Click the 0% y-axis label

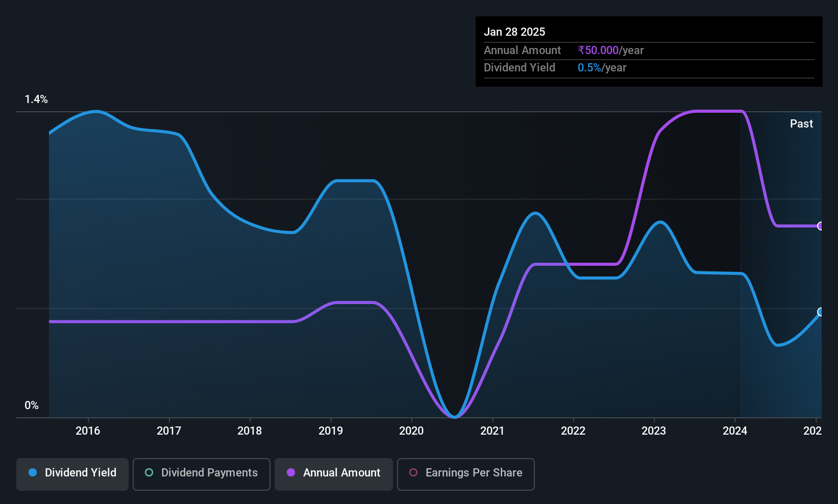click(32, 406)
